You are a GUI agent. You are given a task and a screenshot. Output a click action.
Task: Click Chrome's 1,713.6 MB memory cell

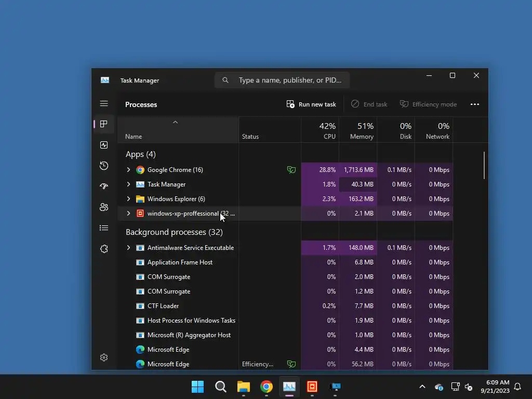pos(358,170)
